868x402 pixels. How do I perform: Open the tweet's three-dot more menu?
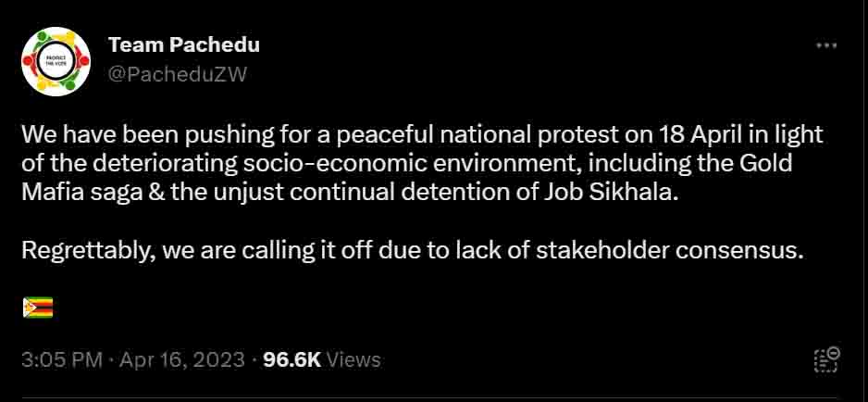coord(825,45)
